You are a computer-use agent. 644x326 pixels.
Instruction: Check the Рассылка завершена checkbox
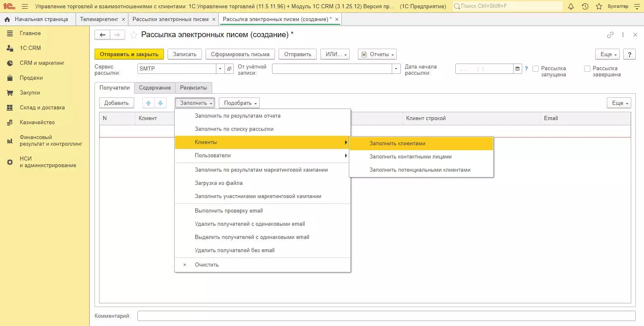[x=587, y=69]
